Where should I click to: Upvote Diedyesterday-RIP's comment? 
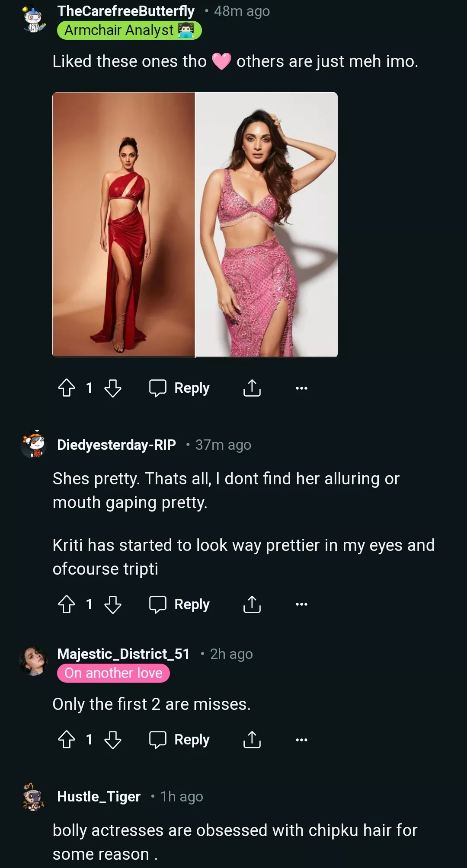click(67, 604)
